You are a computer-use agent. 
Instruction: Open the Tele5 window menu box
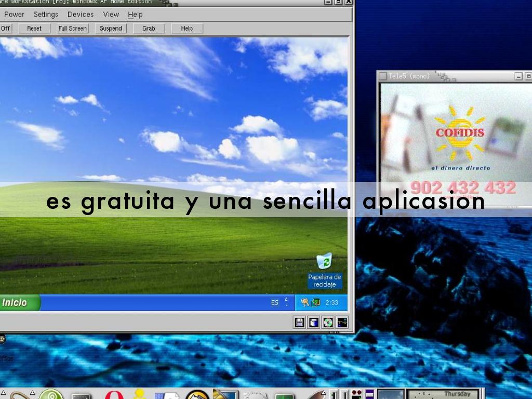(383, 76)
